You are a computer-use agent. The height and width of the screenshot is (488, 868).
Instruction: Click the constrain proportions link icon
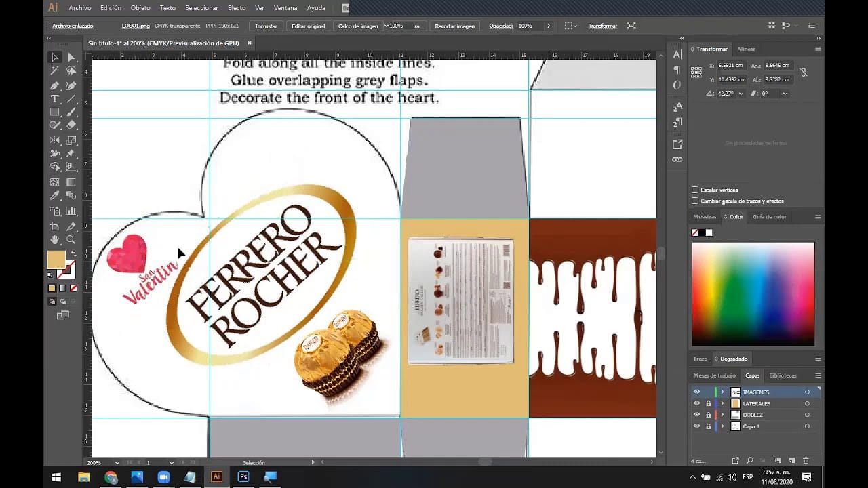pyautogui.click(x=803, y=73)
